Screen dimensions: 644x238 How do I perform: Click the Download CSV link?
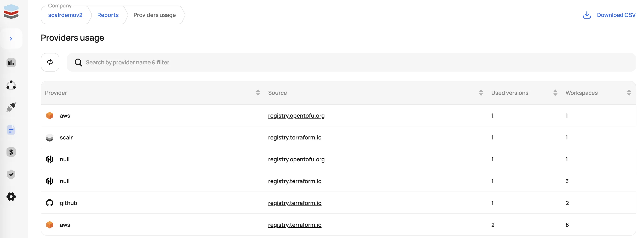[616, 15]
